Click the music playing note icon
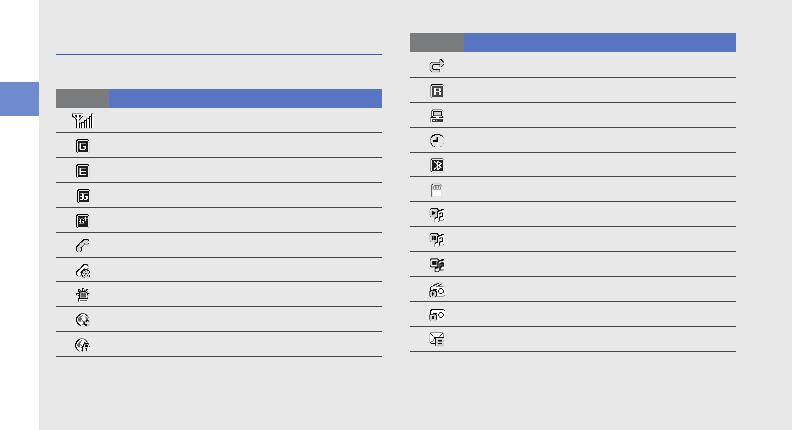 pyautogui.click(x=437, y=214)
